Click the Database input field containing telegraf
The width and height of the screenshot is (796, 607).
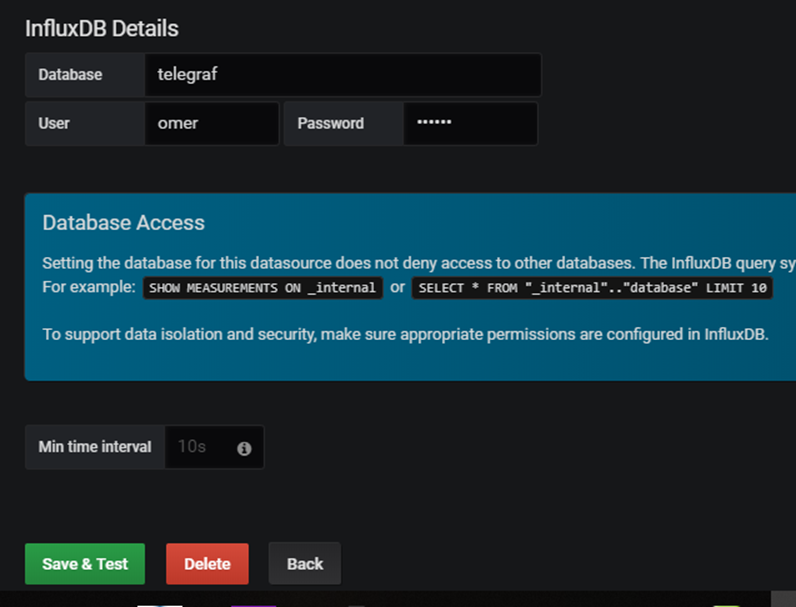(x=343, y=75)
